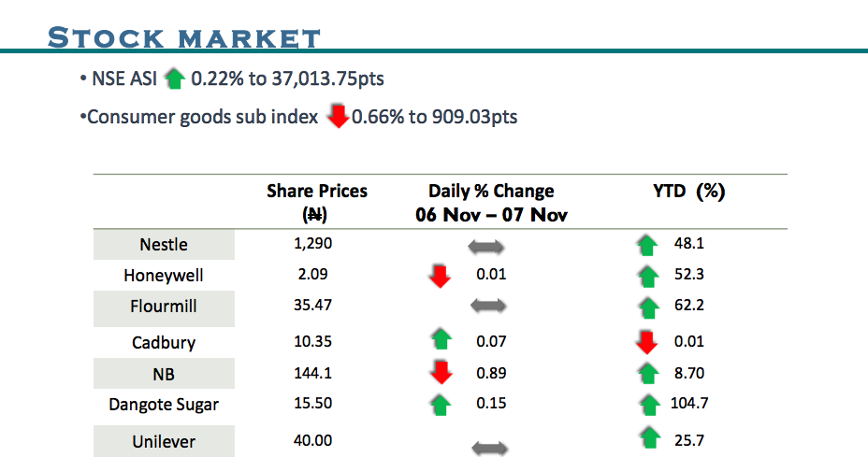Select Nestle's gray sideways daily change arrow
Screen dimensions: 868x457
tap(486, 248)
